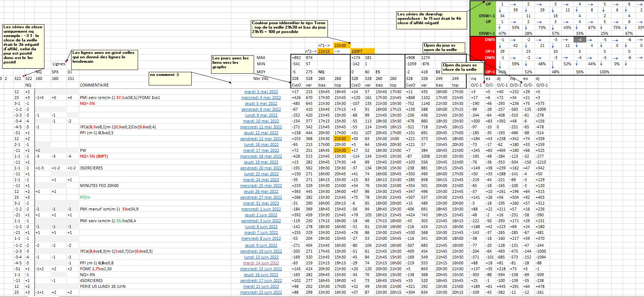Select the "Couleur pour iddentifier le tips Treve" note
The height and width of the screenshot is (297, 644).
289,28
